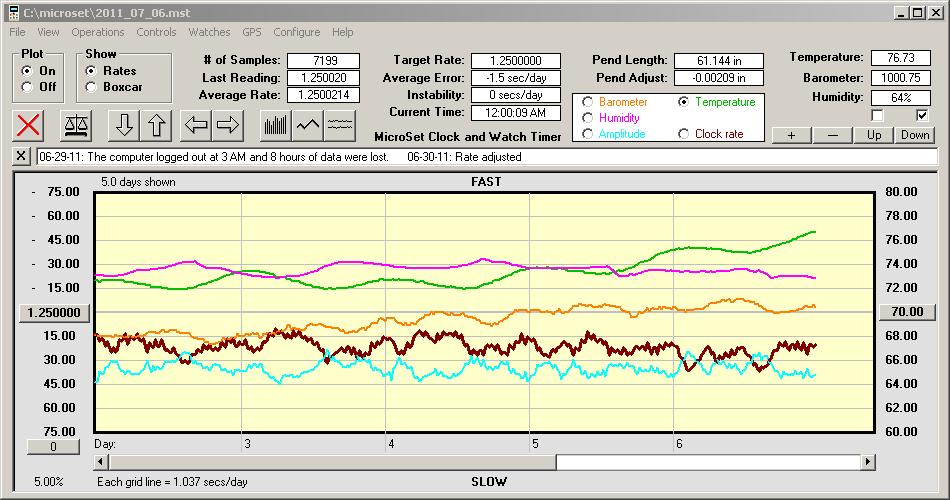This screenshot has width=950, height=500.
Task: Click the Instability field
Action: (516, 95)
